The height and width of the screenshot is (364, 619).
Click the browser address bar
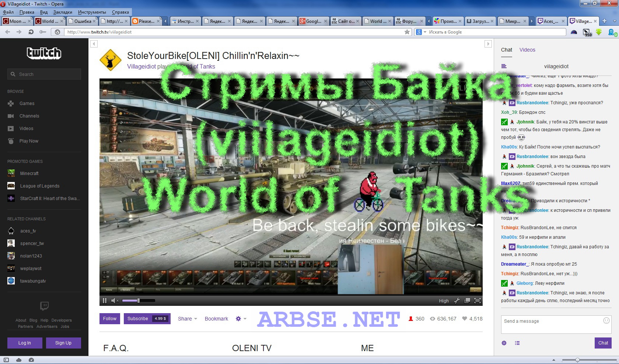click(238, 32)
